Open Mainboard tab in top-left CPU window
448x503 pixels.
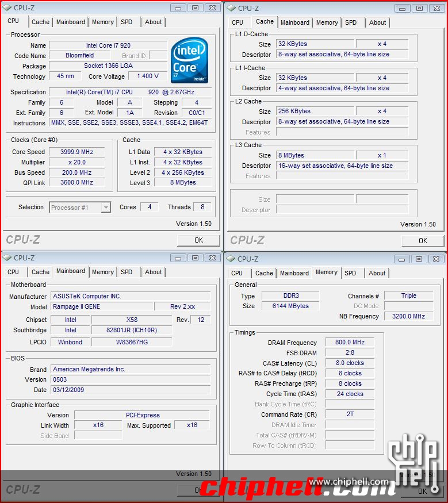click(x=71, y=22)
